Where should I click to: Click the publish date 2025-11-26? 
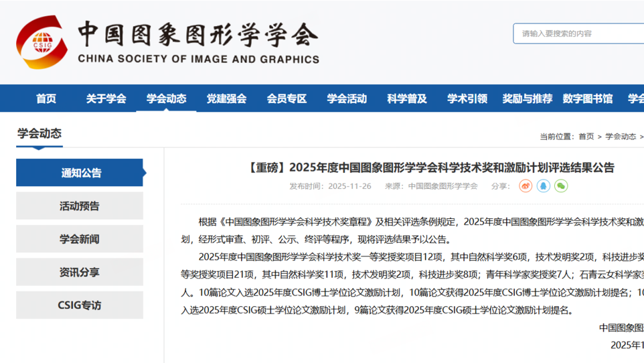tap(349, 186)
